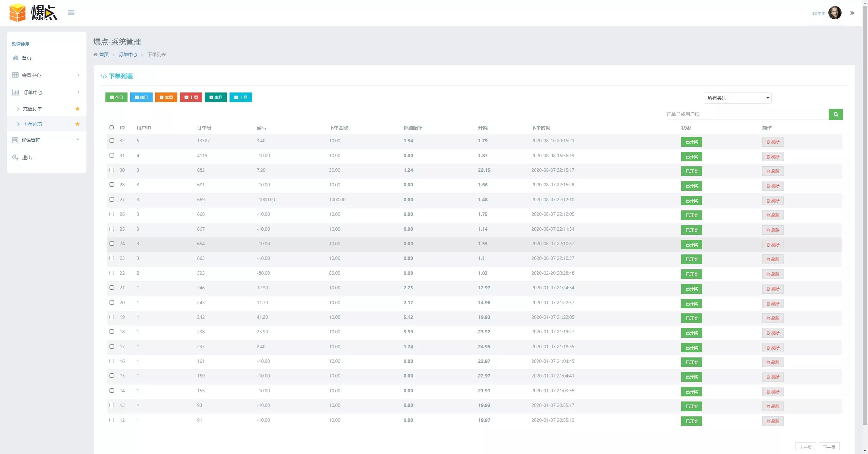Click the green search magnifier button
The height and width of the screenshot is (454, 868).
(836, 114)
